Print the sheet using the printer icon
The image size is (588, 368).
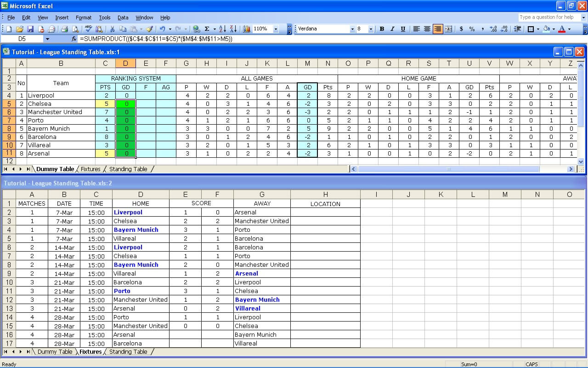click(x=64, y=29)
